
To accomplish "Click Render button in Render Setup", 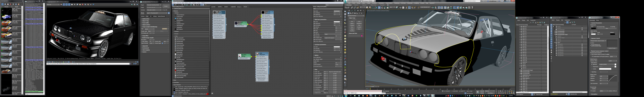I will (166, 6).
